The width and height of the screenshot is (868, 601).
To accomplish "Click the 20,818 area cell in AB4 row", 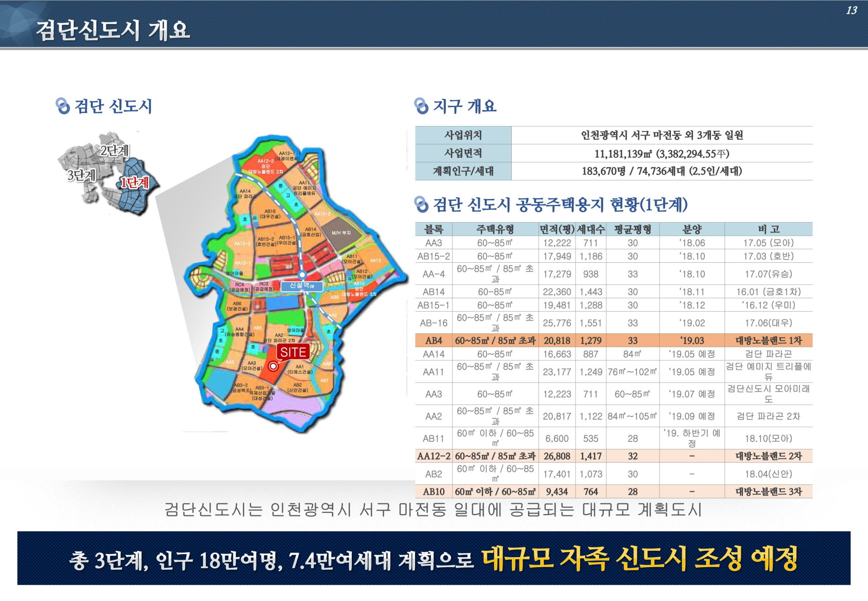I will click(557, 341).
